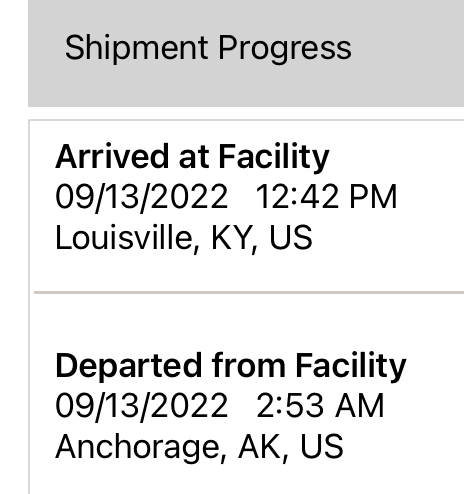The image size is (464, 494).
Task: Click the divider between the two events
Action: (249, 292)
